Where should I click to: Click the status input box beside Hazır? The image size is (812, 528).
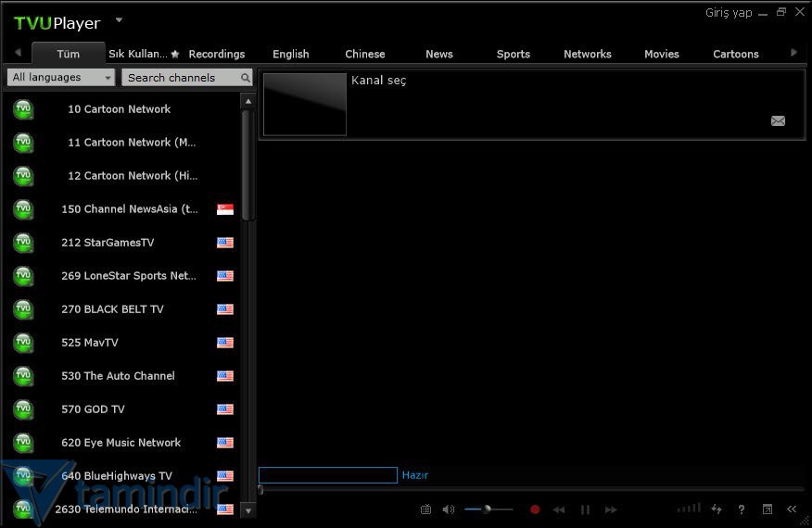328,475
